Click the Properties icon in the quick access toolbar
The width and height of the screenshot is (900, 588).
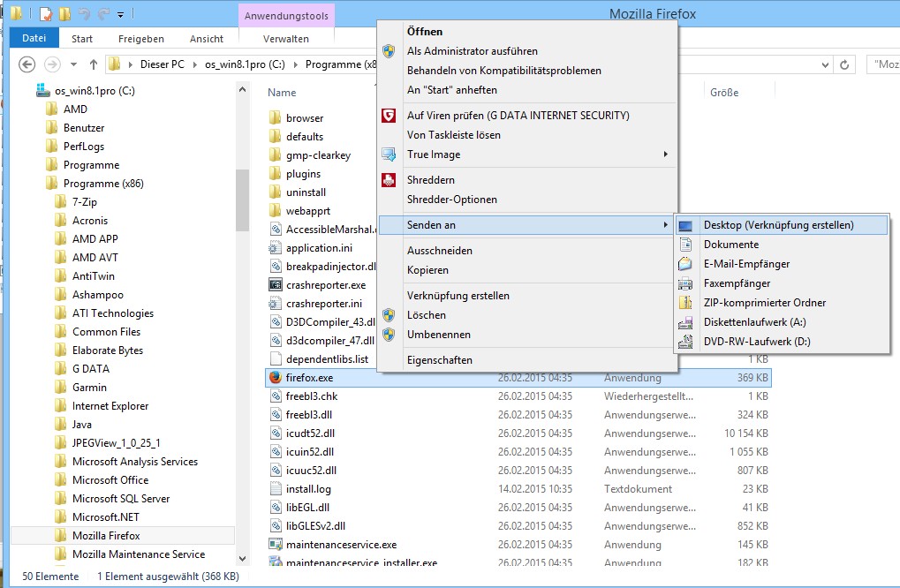(x=47, y=13)
